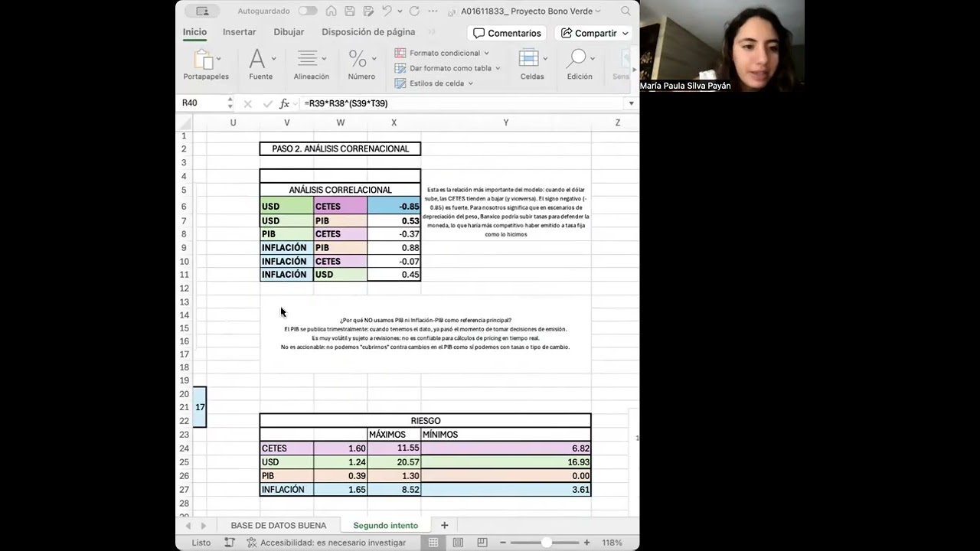Select the 16.93 USD minimum cell
Screen dimensions: 980x551
505,462
